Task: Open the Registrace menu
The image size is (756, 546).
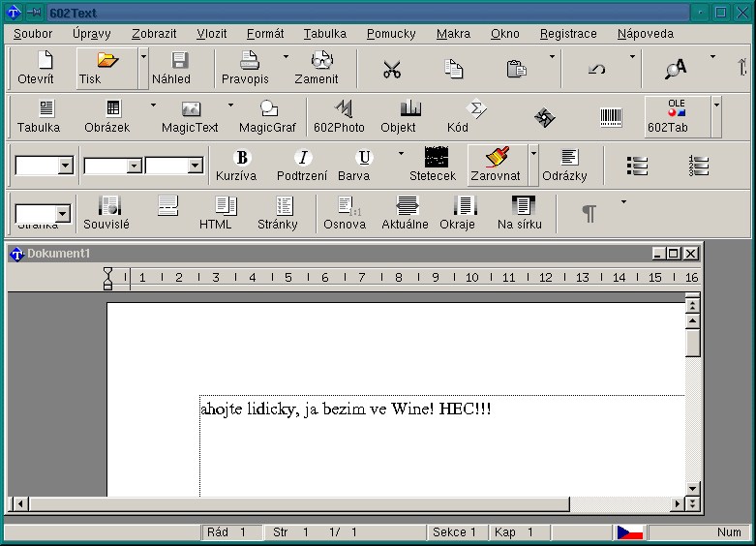Action: [x=568, y=33]
